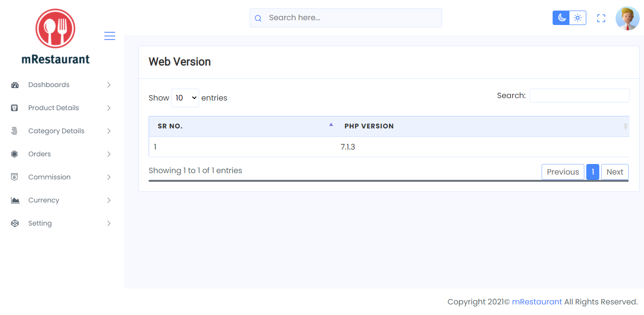The image size is (644, 315).
Task: Click the horizontal scrollbar under the table
Action: [x=389, y=181]
